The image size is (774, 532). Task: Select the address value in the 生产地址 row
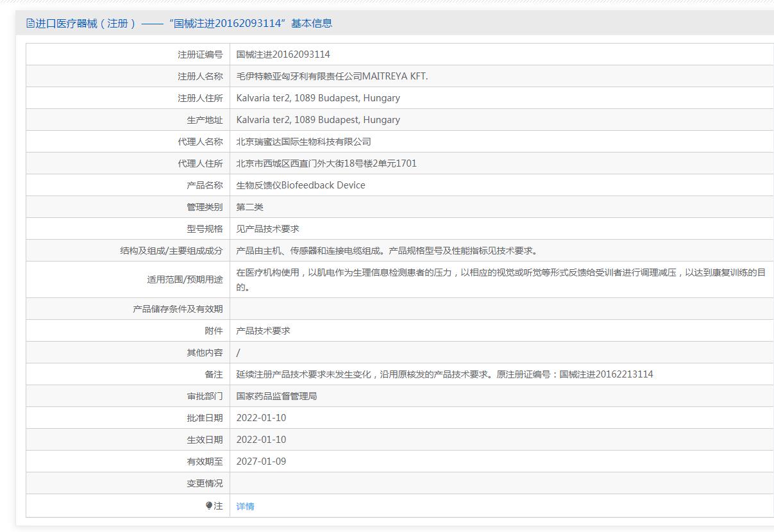pyautogui.click(x=318, y=120)
